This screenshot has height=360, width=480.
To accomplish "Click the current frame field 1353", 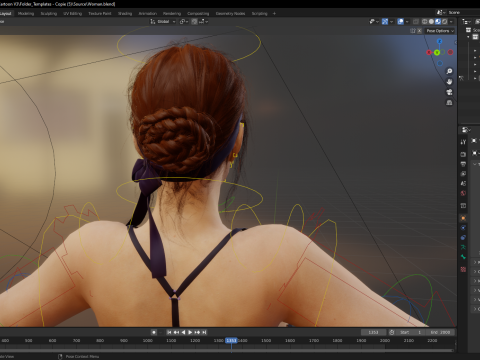I will [374, 332].
